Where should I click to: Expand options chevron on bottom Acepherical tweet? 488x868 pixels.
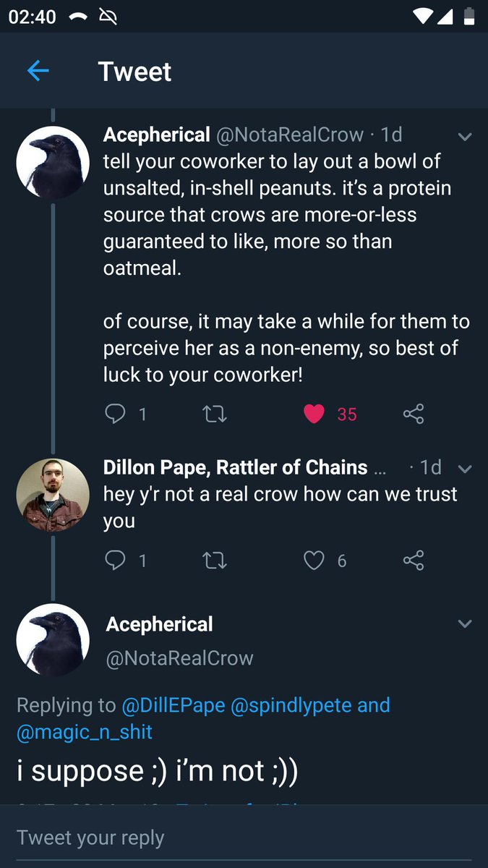click(465, 624)
